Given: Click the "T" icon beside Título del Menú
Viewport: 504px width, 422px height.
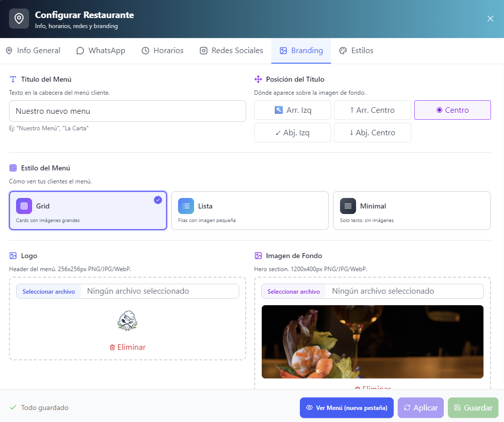Looking at the screenshot, I should coord(13,79).
